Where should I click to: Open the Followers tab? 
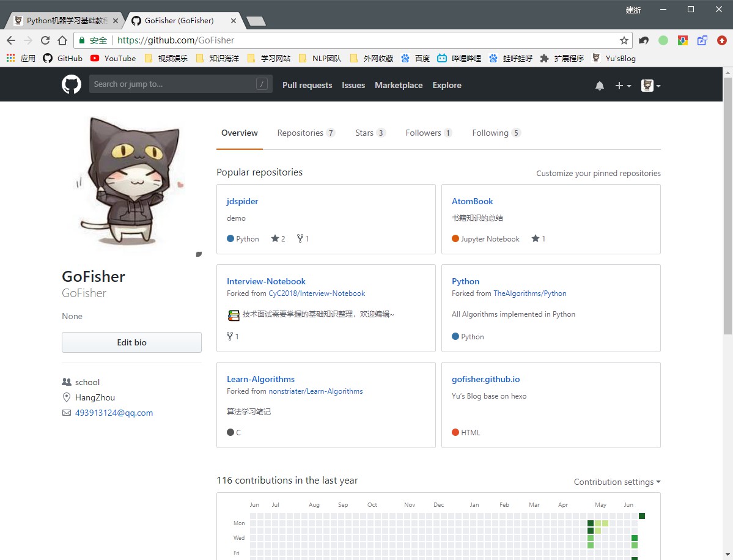(x=429, y=133)
